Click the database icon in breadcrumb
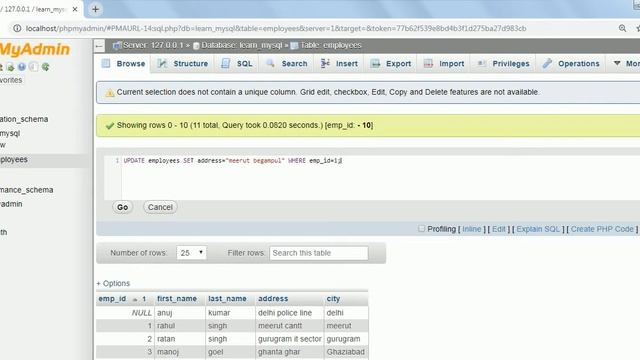Image resolution: width=640 pixels, height=360 pixels. coord(196,46)
